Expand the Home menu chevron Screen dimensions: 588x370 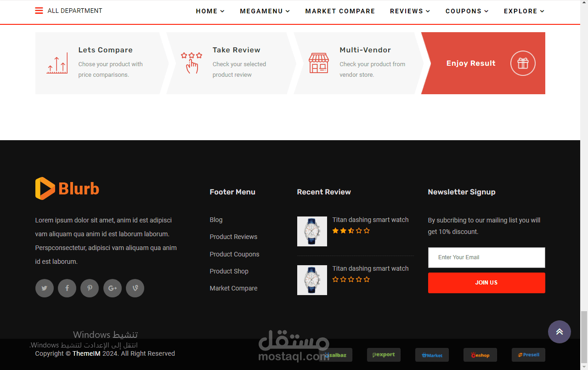(x=222, y=11)
